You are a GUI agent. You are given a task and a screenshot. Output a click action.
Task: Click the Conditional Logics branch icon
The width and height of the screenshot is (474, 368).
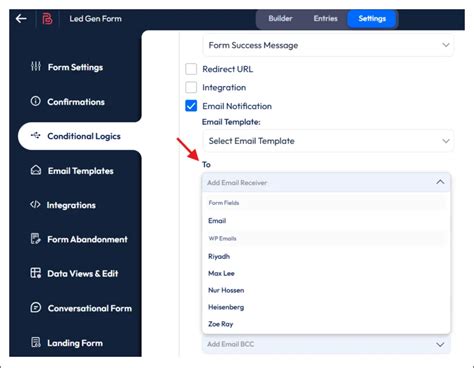(x=35, y=135)
